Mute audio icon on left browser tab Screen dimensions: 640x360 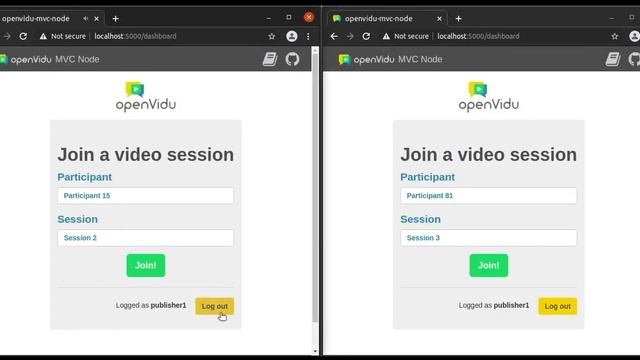click(x=85, y=19)
